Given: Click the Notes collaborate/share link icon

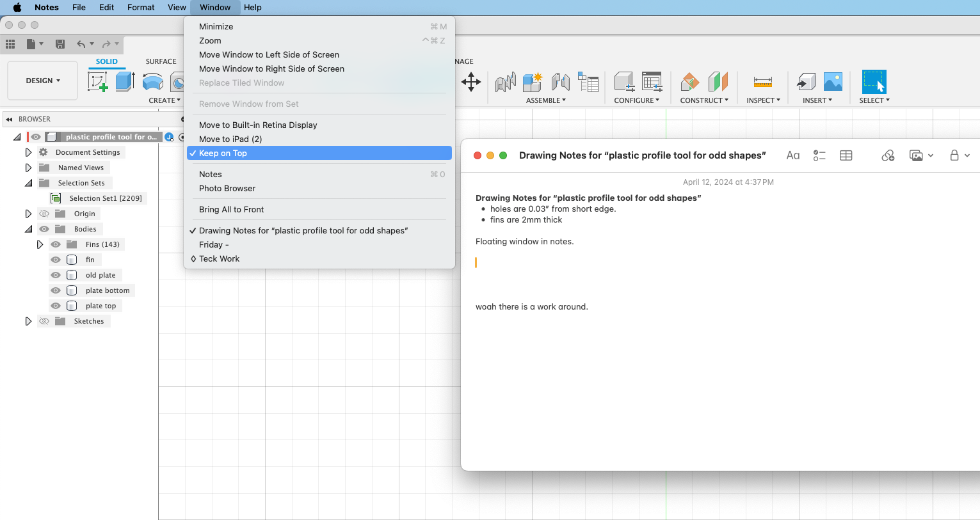Looking at the screenshot, I should 888,155.
